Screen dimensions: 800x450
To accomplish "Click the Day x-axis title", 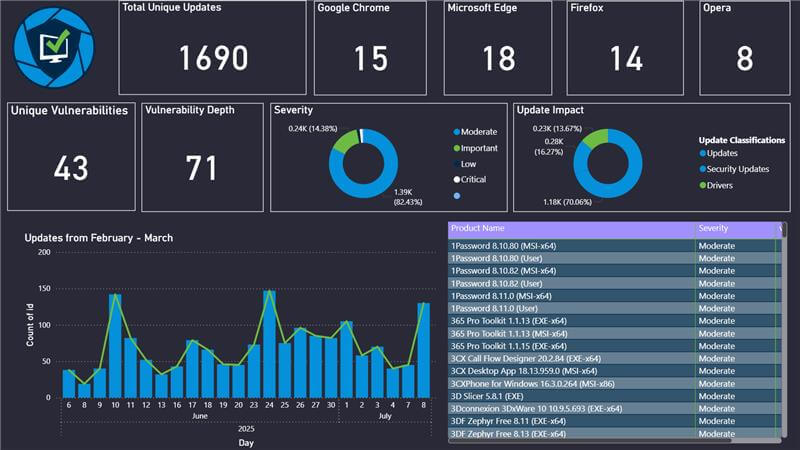I will (x=246, y=443).
